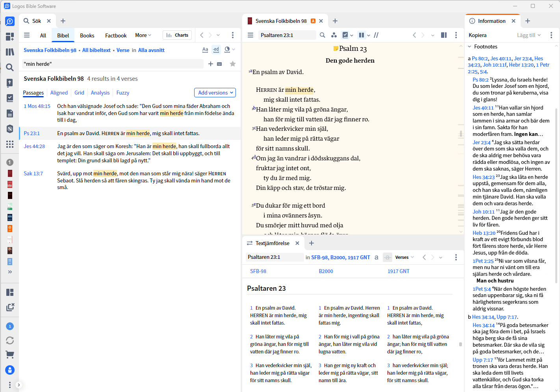Click the search icon in the Svenska Folkbibeln panel
This screenshot has height=392, width=560.
point(323,35)
